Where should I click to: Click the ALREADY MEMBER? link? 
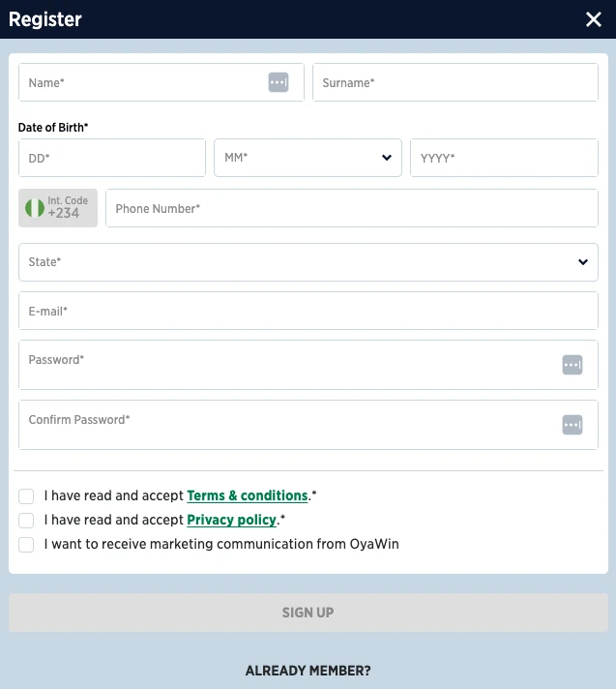click(x=308, y=671)
